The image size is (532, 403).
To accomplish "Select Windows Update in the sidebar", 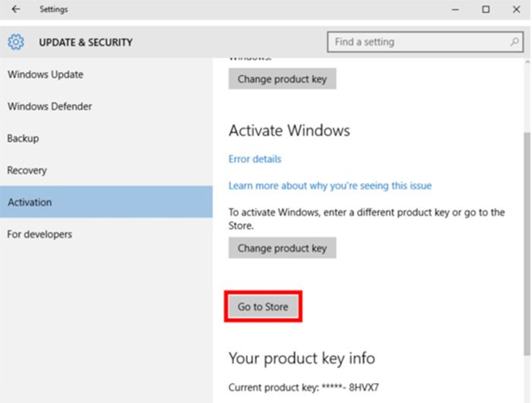I will click(x=45, y=75).
